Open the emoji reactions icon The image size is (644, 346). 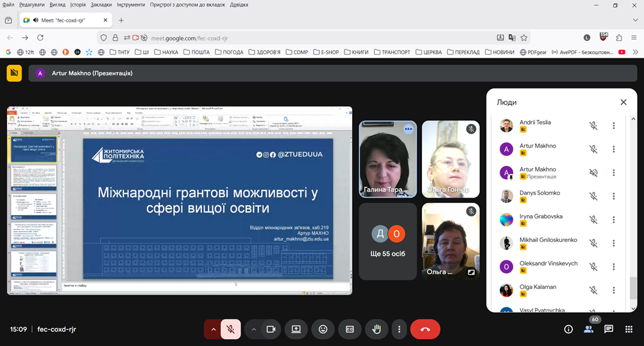pyautogui.click(x=323, y=329)
